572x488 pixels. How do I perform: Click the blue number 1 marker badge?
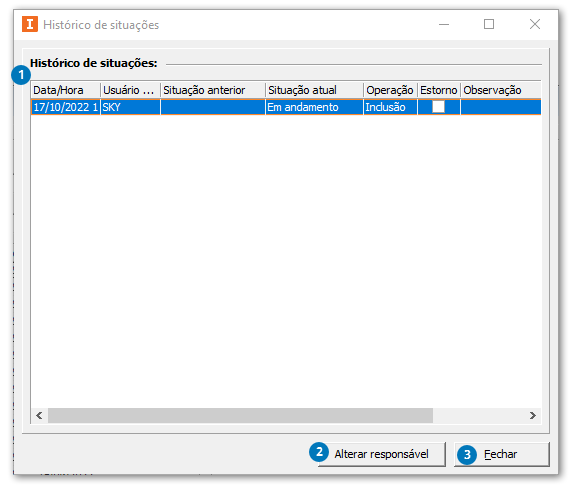(x=21, y=75)
